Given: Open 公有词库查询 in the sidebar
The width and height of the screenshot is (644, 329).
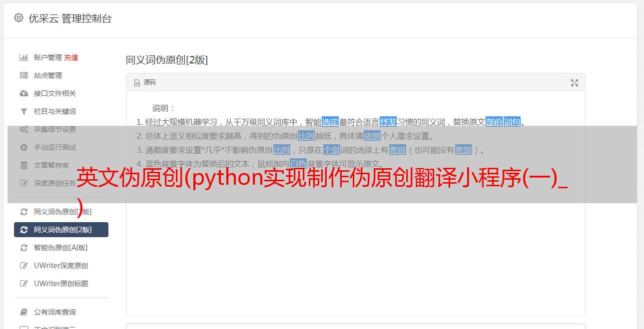Looking at the screenshot, I should 55,312.
